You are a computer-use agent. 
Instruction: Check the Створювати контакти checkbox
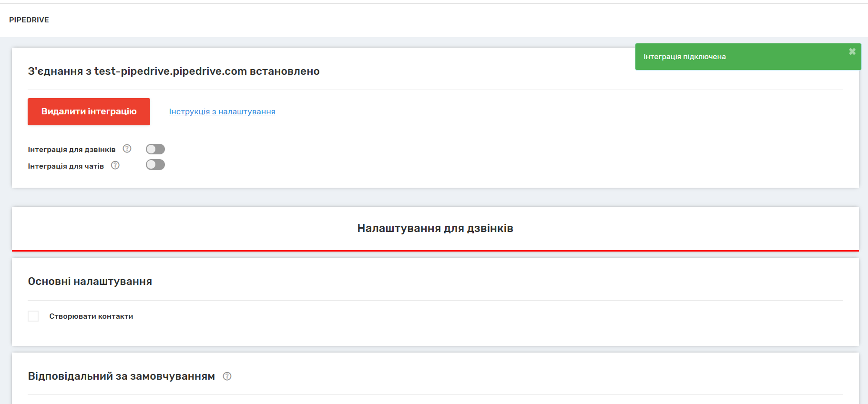(x=33, y=316)
